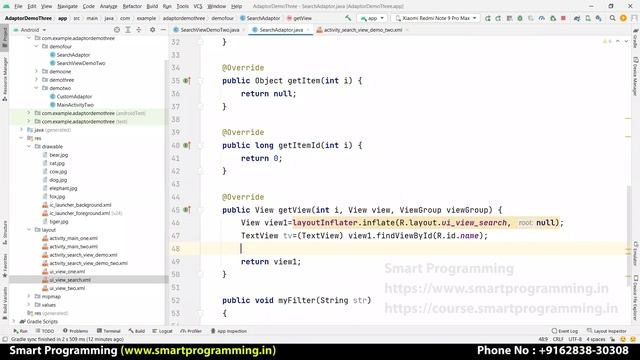Open the VCS menu

coord(198,6)
